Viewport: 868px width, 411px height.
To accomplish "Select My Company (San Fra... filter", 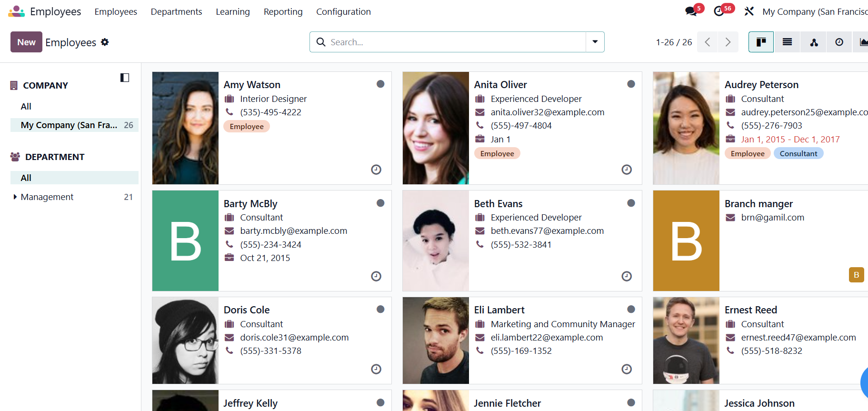I will pyautogui.click(x=74, y=125).
